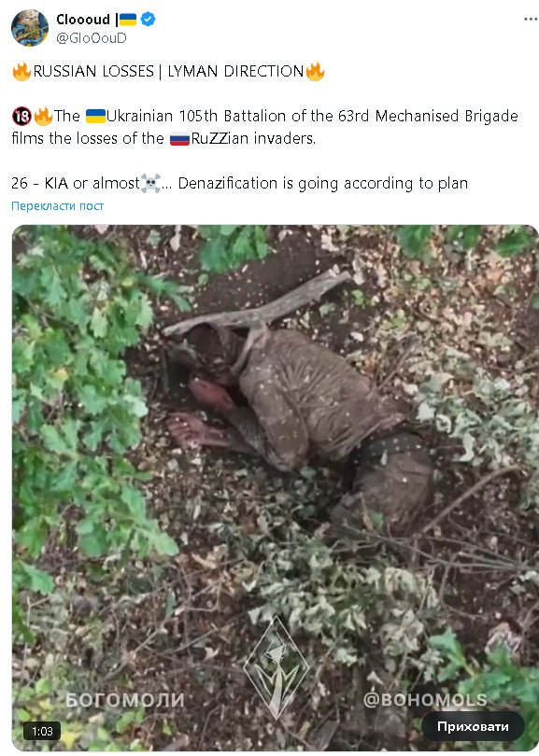Click the mantis logo watermark on the video
Image resolution: width=539 pixels, height=756 pixels.
pos(276,667)
